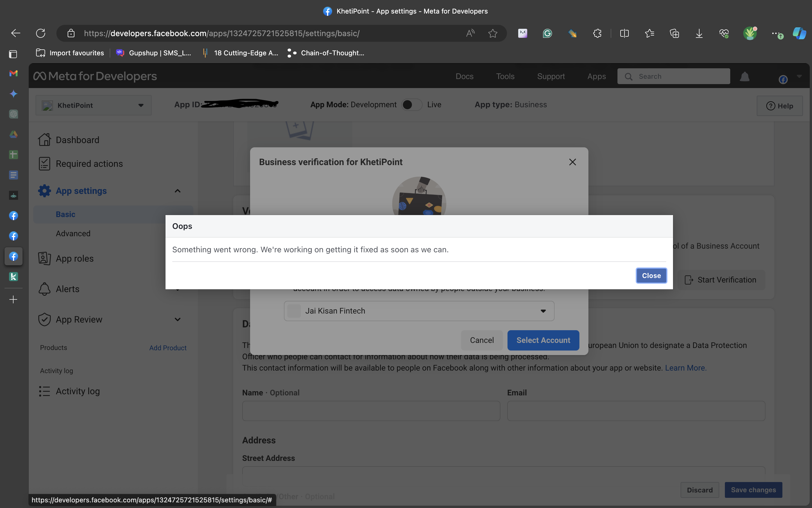The width and height of the screenshot is (812, 508).
Task: Open the Jai Kisan Fintech account dropdown
Action: tap(419, 311)
